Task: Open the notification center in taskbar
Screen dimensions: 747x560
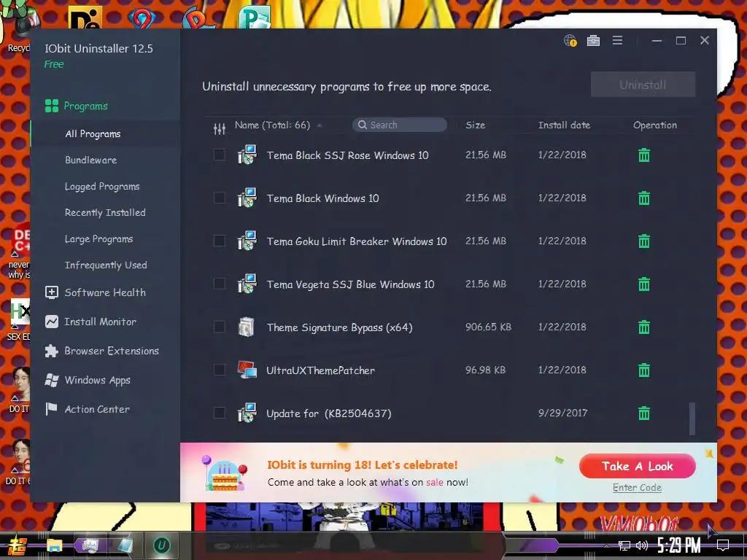Action: (x=723, y=545)
